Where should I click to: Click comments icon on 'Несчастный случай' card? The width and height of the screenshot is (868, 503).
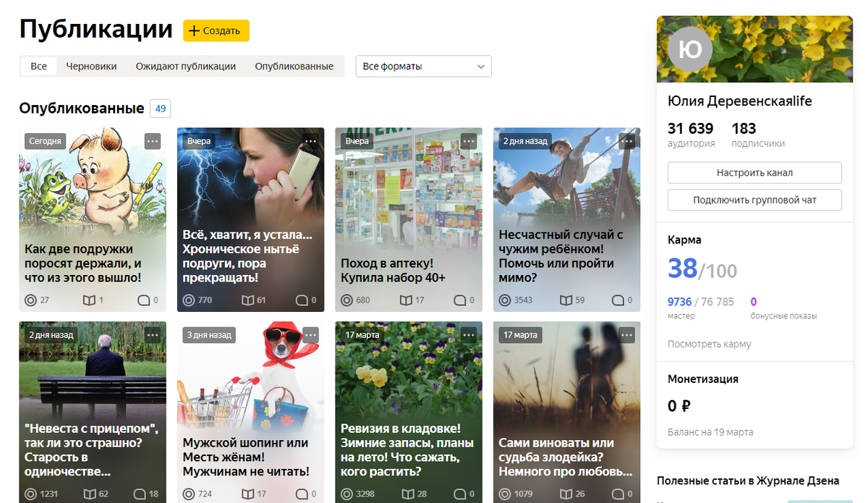(618, 300)
